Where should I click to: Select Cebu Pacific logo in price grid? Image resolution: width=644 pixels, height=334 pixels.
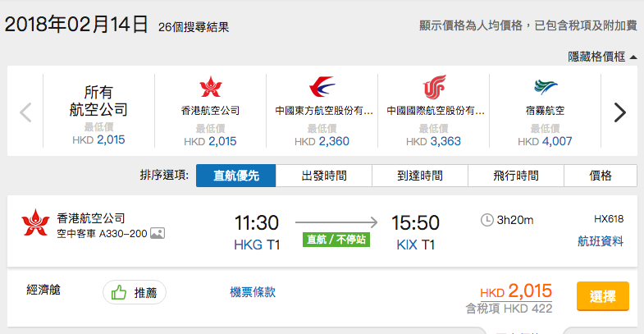(x=546, y=87)
